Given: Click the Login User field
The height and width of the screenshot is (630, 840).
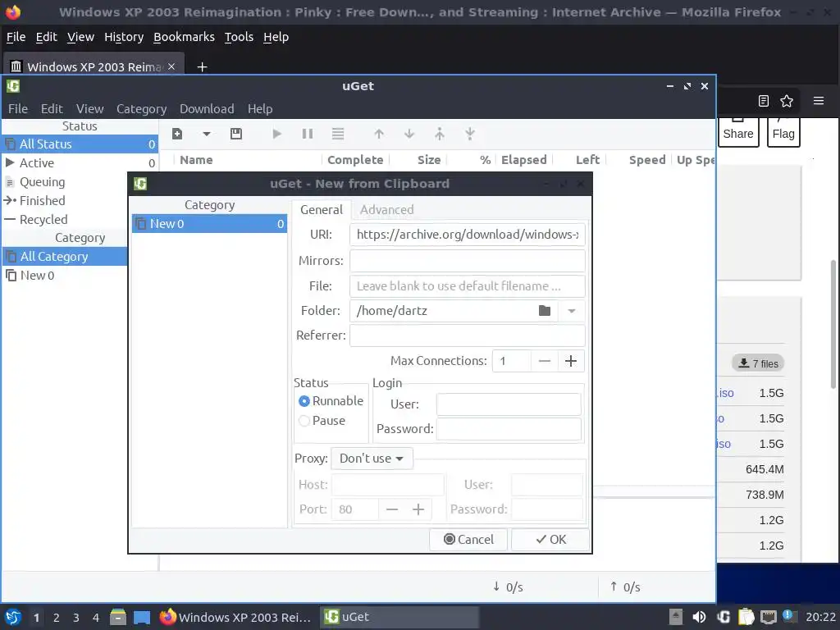Looking at the screenshot, I should click(509, 404).
